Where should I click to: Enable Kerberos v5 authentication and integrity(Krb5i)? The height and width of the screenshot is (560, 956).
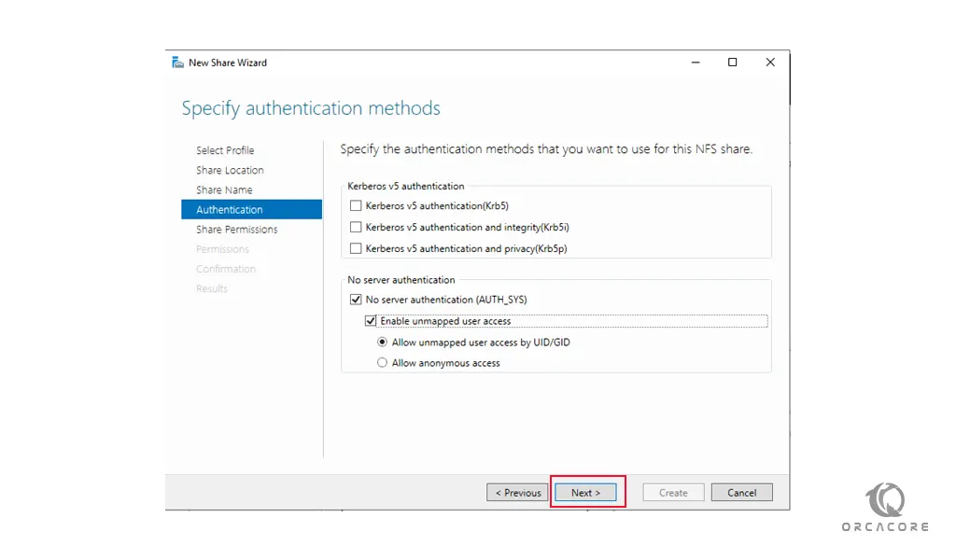356,228
